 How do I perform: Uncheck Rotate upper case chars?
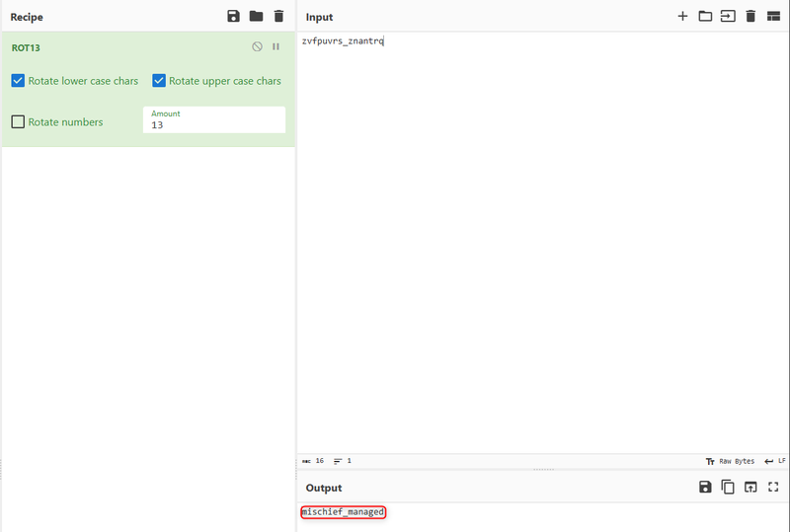159,81
